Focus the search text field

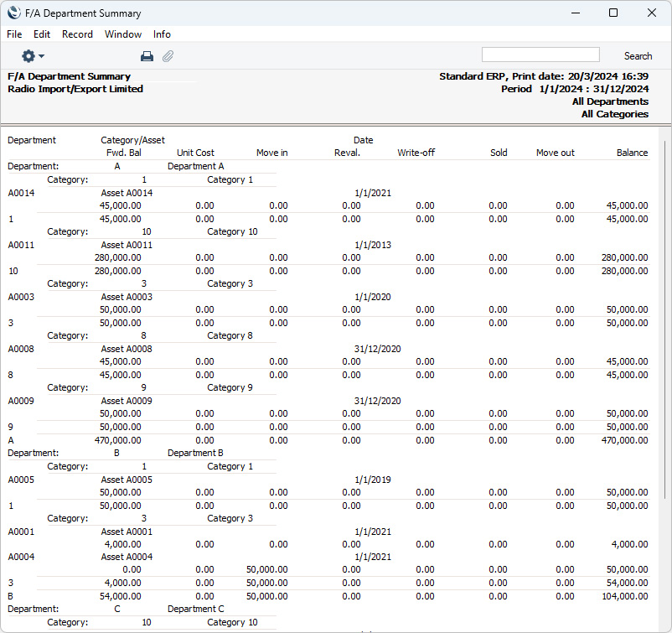[x=540, y=54]
